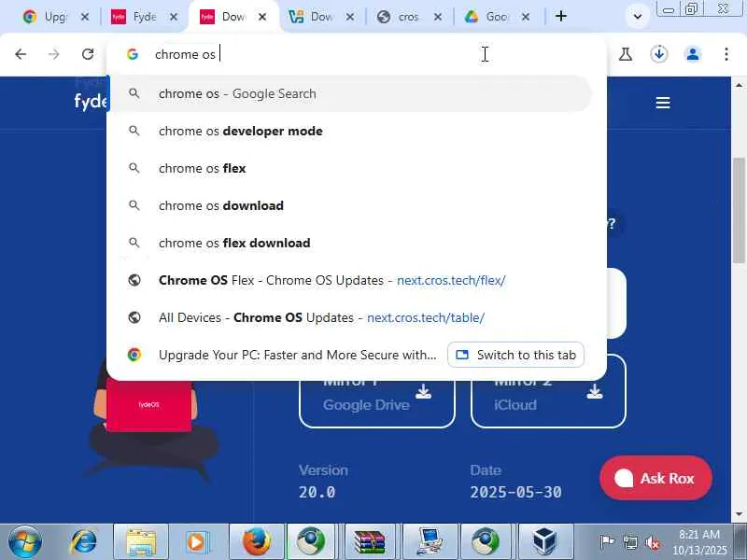Viewport: 747px width, 560px height.
Task: Open the FydeOS hamburger menu
Action: click(663, 103)
